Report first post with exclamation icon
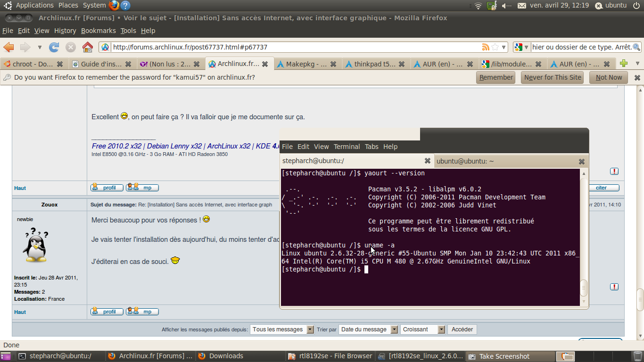 click(614, 171)
